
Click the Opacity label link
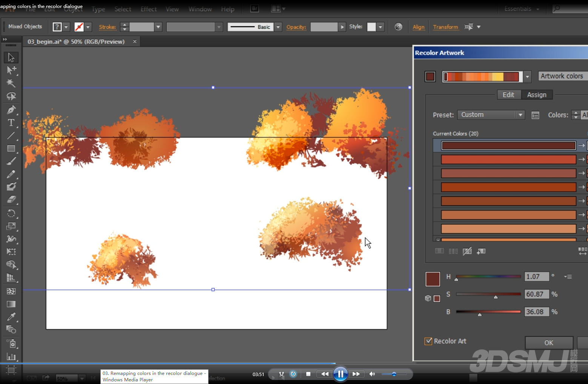[x=296, y=27]
